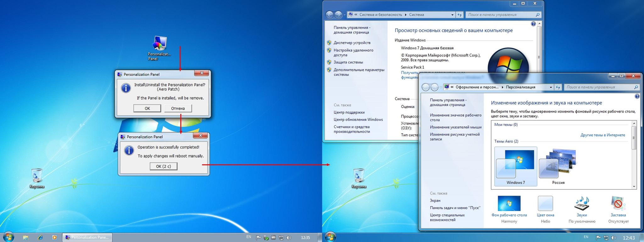Go forward in the Персонализация window
The image size is (644, 242).
pyautogui.click(x=435, y=87)
